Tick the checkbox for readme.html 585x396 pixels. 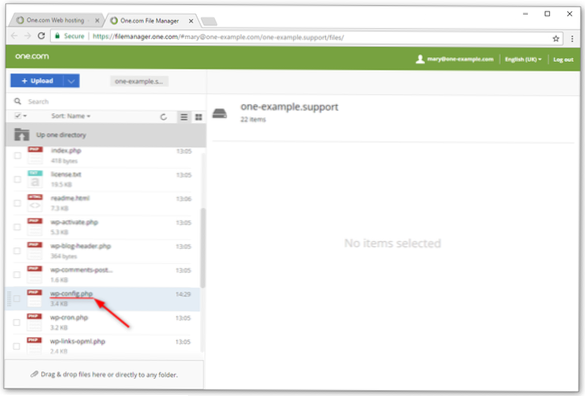(x=17, y=203)
